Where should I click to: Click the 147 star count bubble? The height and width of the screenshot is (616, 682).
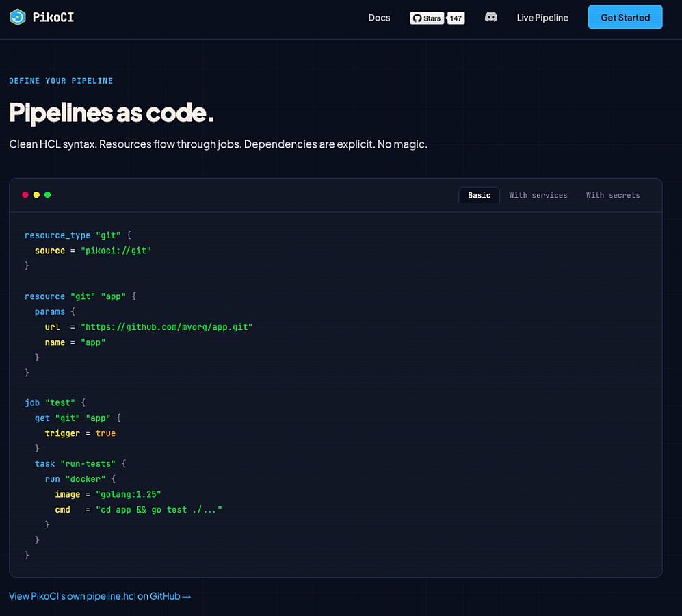tap(456, 18)
